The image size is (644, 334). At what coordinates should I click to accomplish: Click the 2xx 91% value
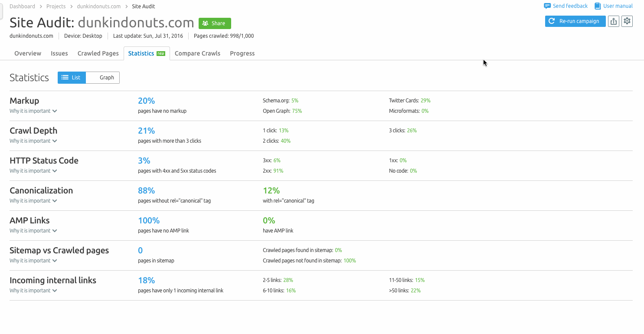pyautogui.click(x=278, y=171)
